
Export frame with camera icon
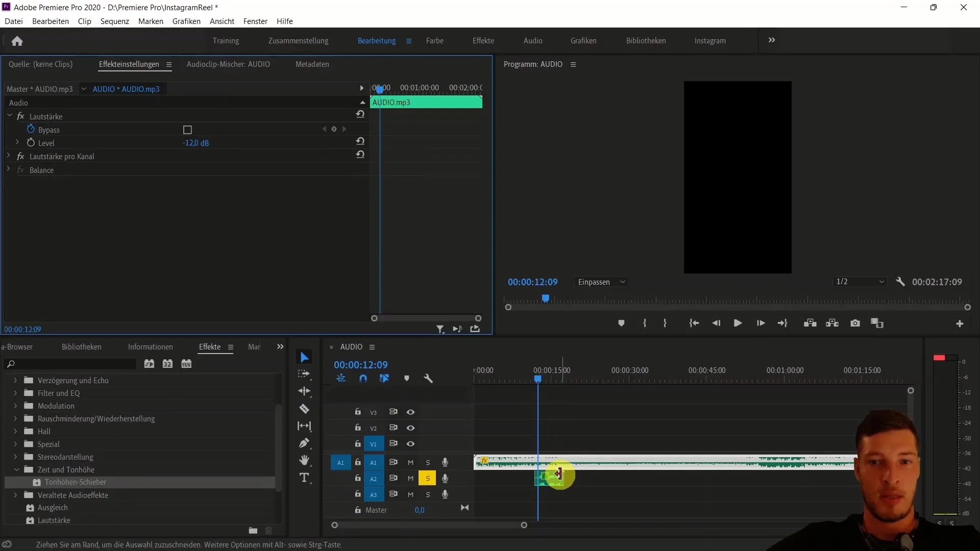click(855, 323)
